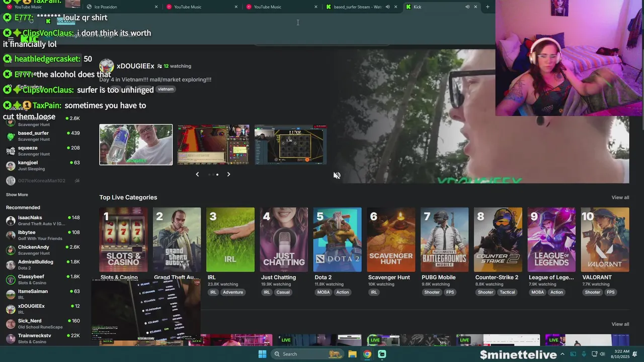Open Classybeef recommended channel
The height and width of the screenshot is (362, 644).
(x=43, y=280)
